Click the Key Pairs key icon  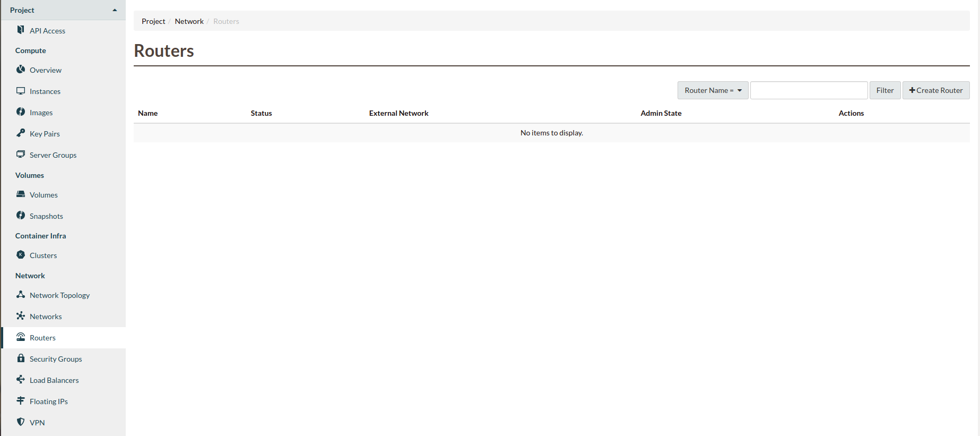[x=21, y=133]
